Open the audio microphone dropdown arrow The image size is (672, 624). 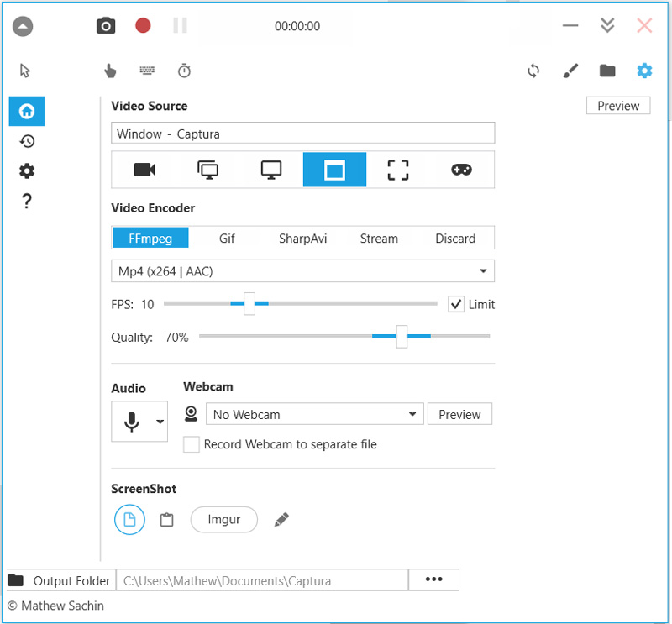160,422
